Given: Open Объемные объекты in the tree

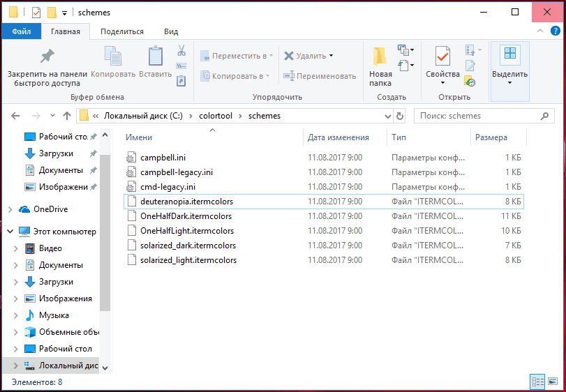Looking at the screenshot, I should pos(61,332).
